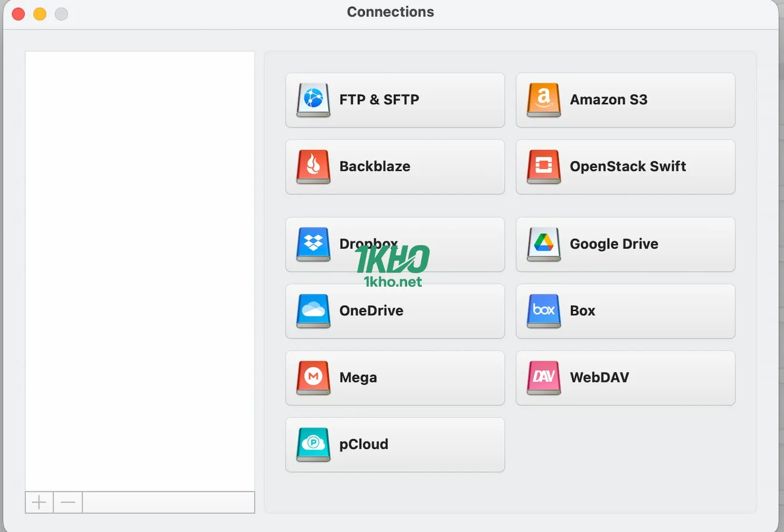Click the FTP & SFTP globe drive icon

point(313,99)
